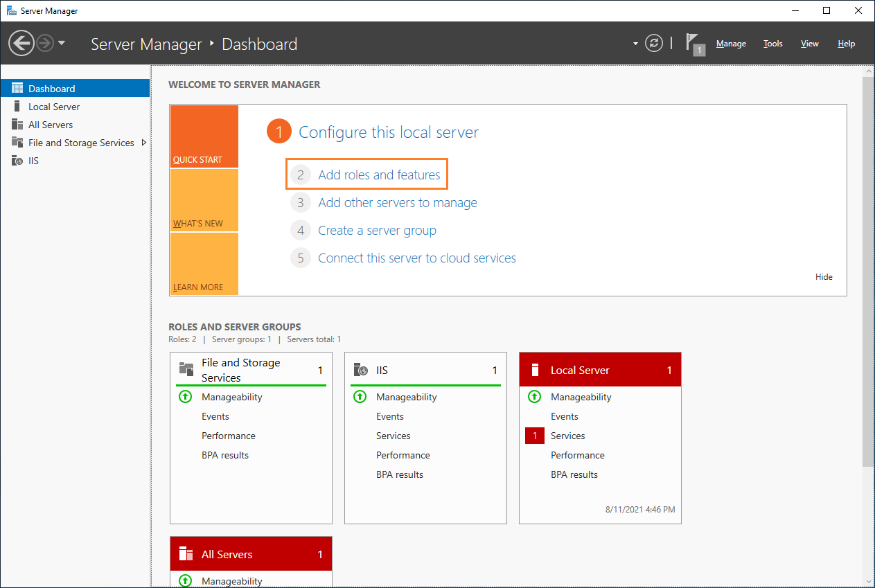Image resolution: width=875 pixels, height=588 pixels.
Task: Click the forward navigation arrow
Action: (45, 44)
